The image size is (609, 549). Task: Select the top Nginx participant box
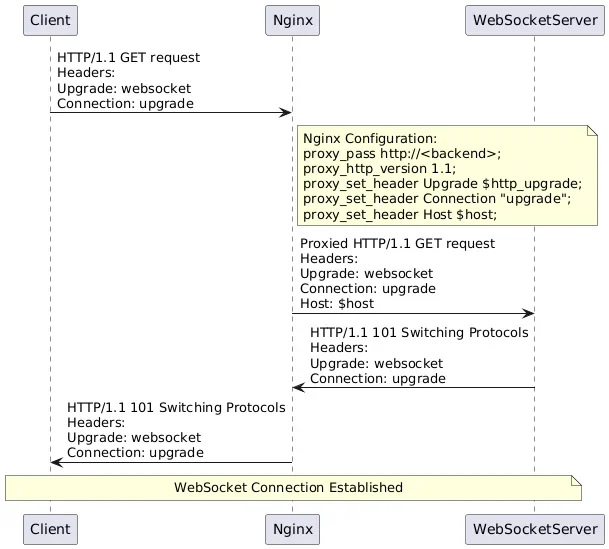pos(292,20)
